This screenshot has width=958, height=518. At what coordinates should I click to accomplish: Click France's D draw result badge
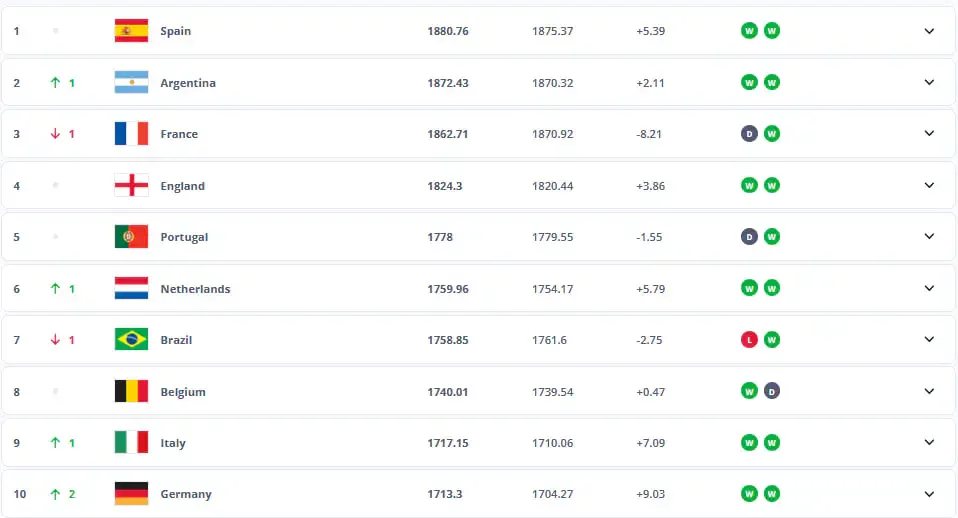748,134
